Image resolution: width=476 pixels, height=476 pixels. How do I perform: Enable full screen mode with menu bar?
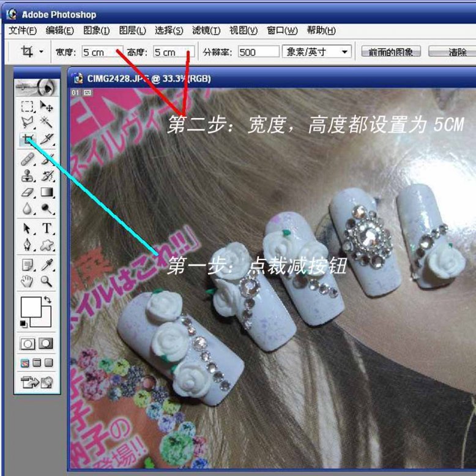tap(37, 363)
